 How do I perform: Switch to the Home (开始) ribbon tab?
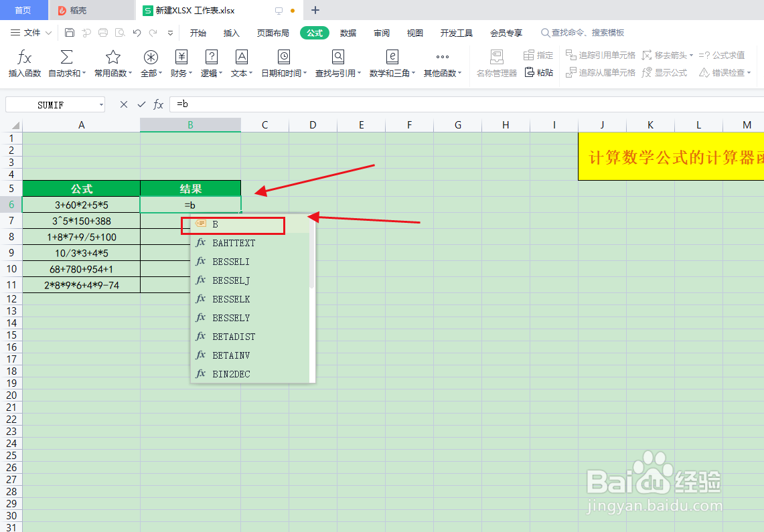(x=198, y=33)
